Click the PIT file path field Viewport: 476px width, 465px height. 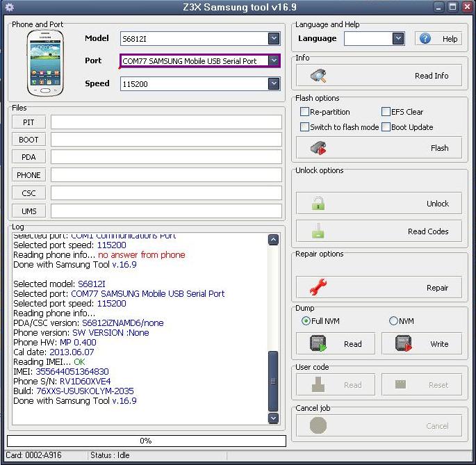pyautogui.click(x=166, y=122)
